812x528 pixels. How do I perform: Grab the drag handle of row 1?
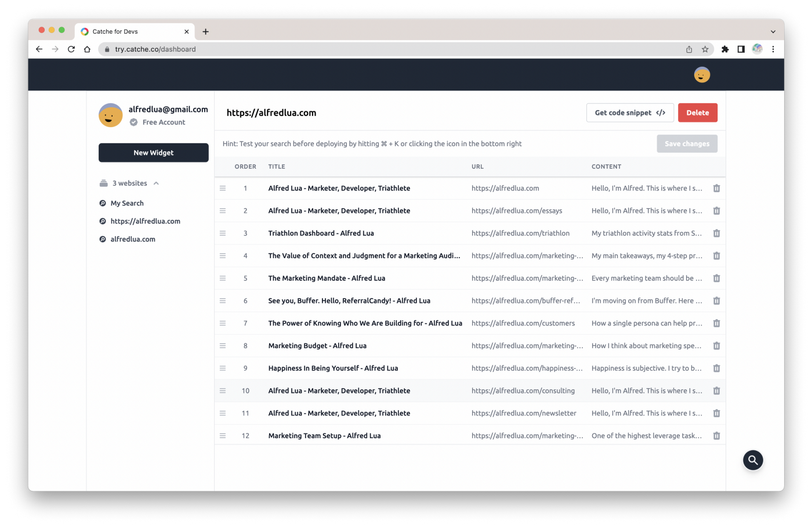[x=223, y=188]
